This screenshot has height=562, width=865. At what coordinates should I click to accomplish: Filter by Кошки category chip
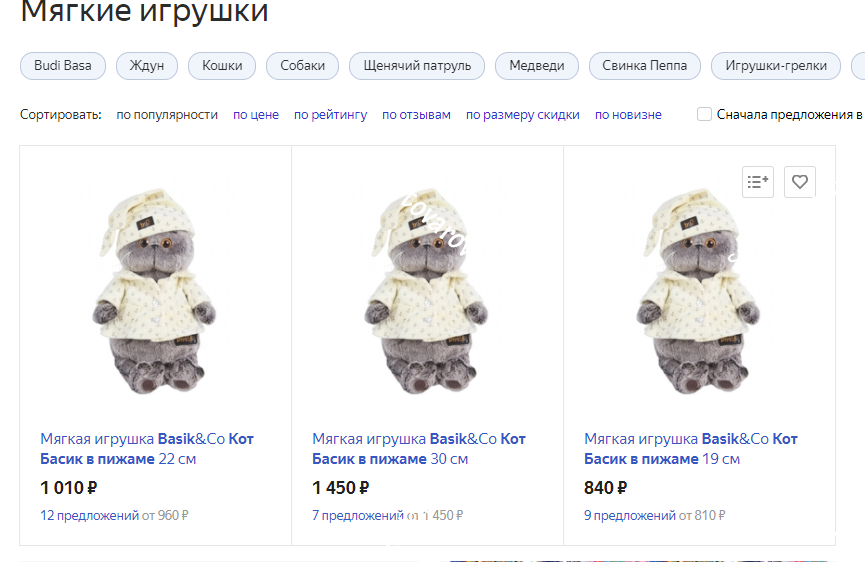pyautogui.click(x=222, y=66)
